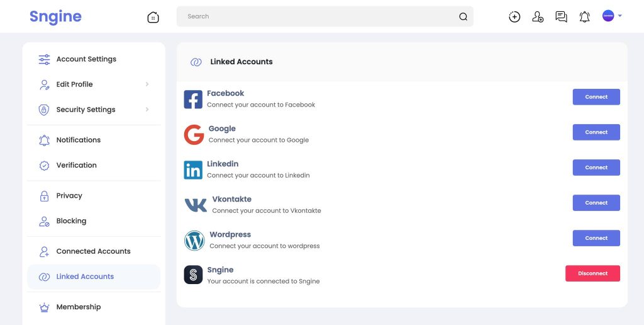
Task: Open the messages chat icon
Action: 561,16
